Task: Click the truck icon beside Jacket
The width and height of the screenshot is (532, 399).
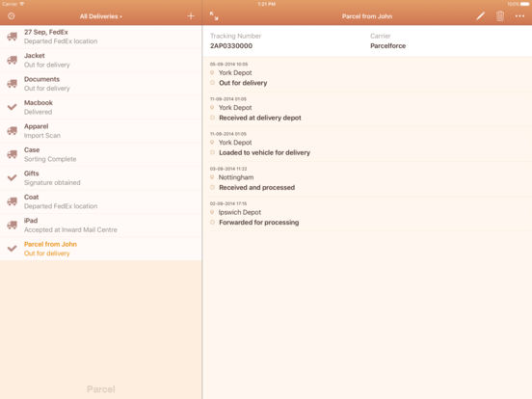Action: click(x=13, y=60)
